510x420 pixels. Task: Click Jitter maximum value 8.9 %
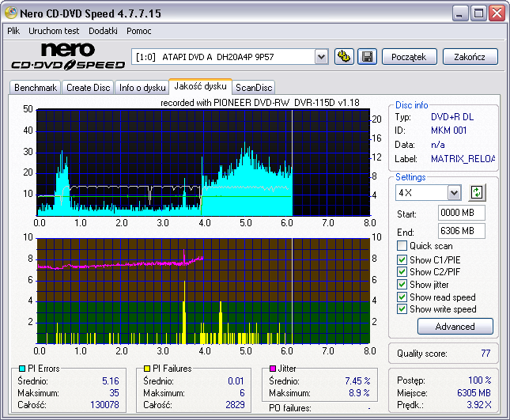tap(360, 393)
